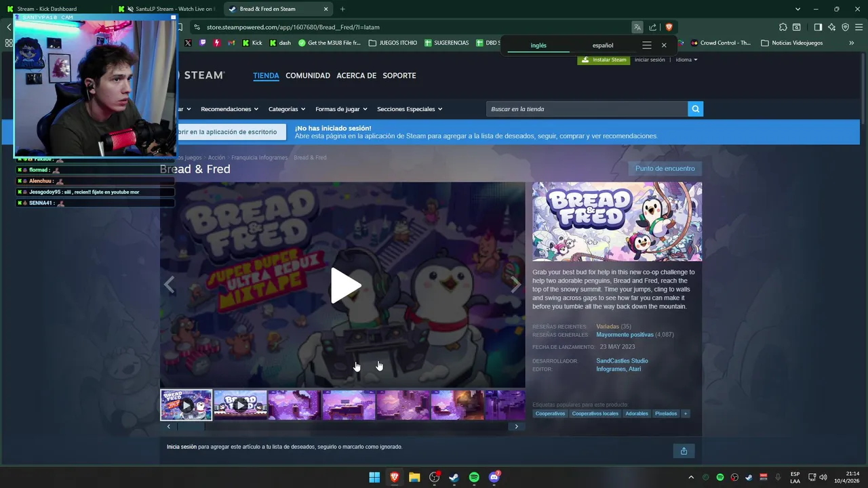This screenshot has height=488, width=868.
Task: Click the thumbnail strip scrollbar handle
Action: pos(191,426)
